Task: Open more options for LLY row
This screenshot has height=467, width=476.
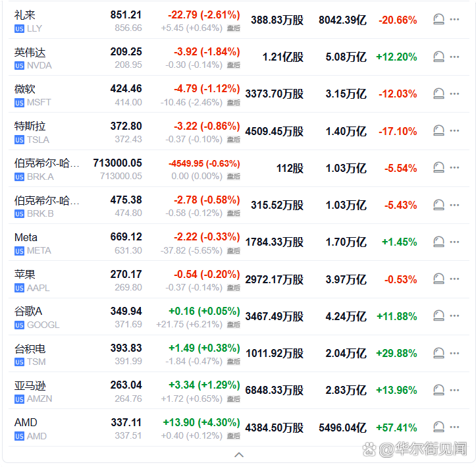Action: [454, 20]
